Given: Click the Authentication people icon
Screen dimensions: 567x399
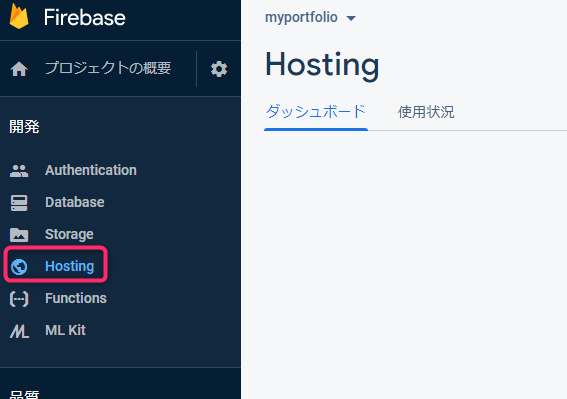Looking at the screenshot, I should click(x=19, y=171).
